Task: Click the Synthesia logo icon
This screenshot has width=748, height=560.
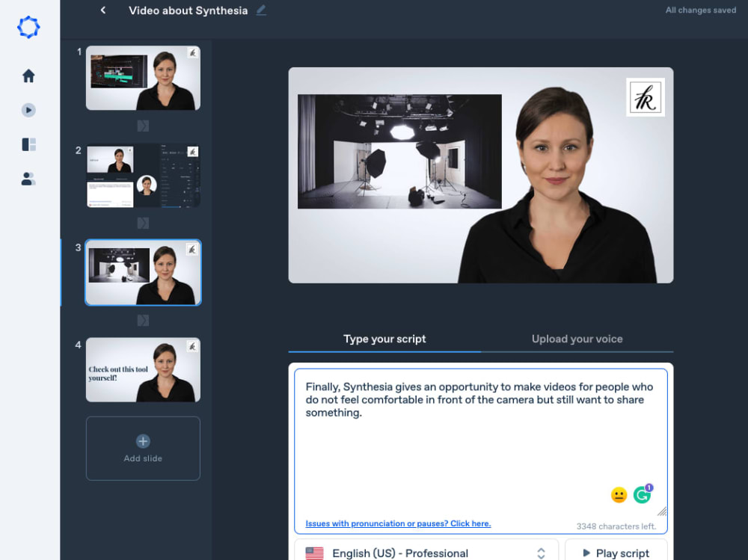Action: pyautogui.click(x=28, y=27)
